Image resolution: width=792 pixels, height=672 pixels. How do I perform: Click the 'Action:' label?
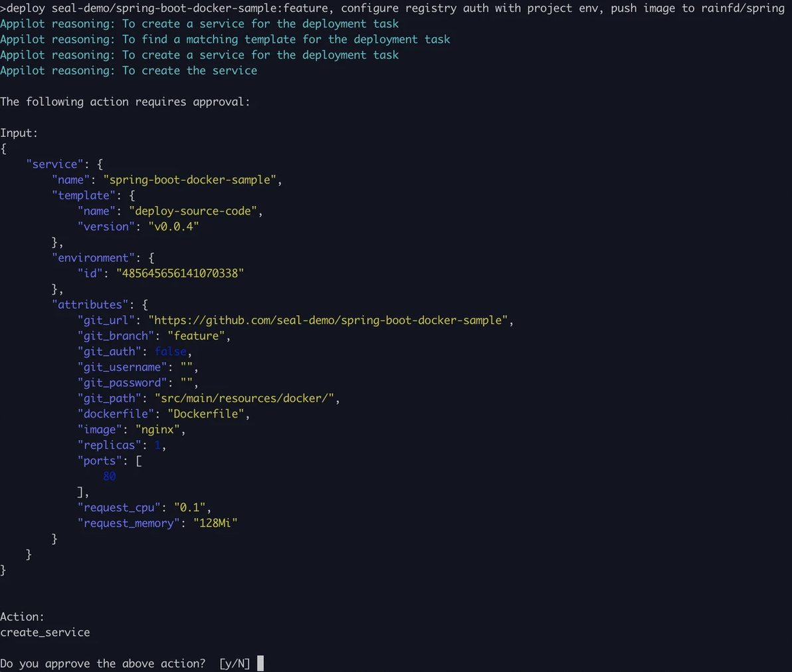(22, 617)
